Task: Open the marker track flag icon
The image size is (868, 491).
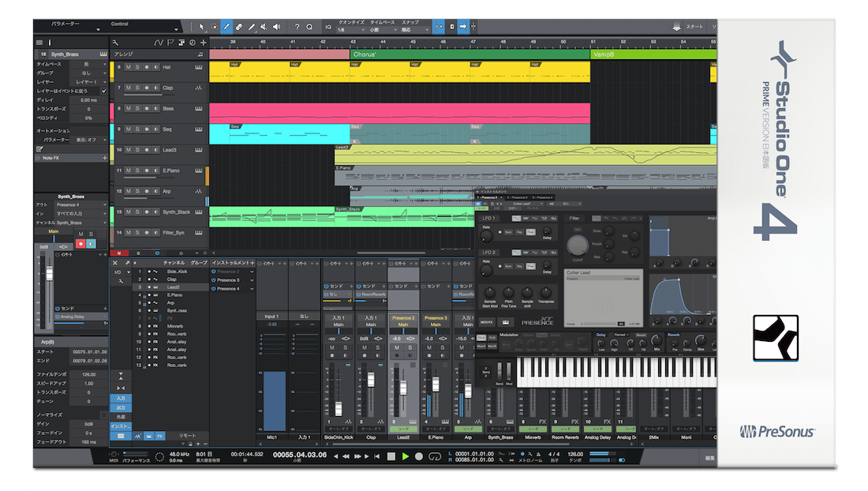Action: point(170,43)
